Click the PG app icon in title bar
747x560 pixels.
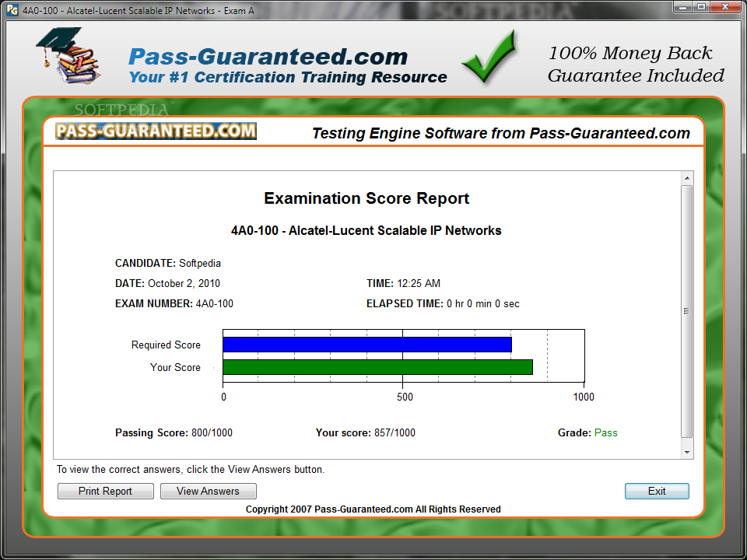pos(13,9)
